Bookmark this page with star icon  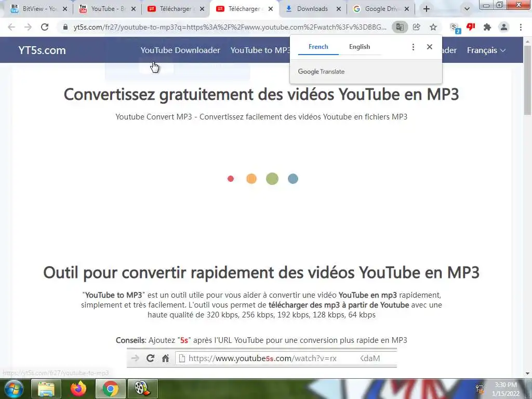click(433, 27)
